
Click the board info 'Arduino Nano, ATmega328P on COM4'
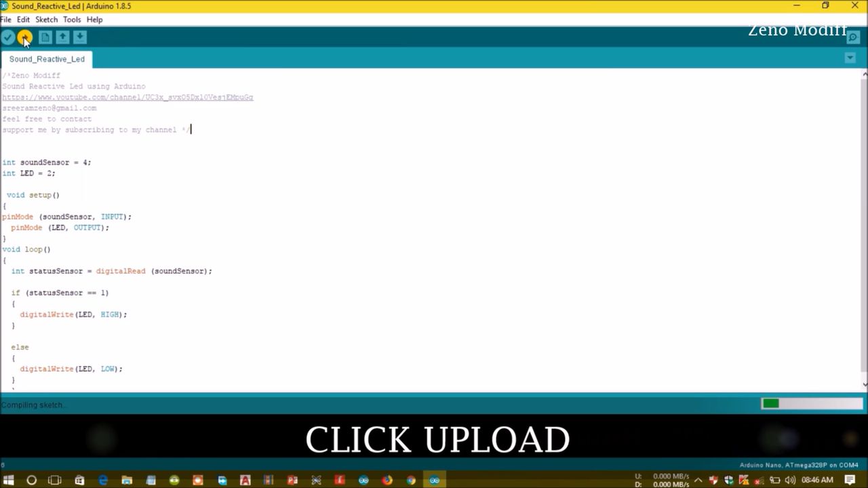pos(798,465)
